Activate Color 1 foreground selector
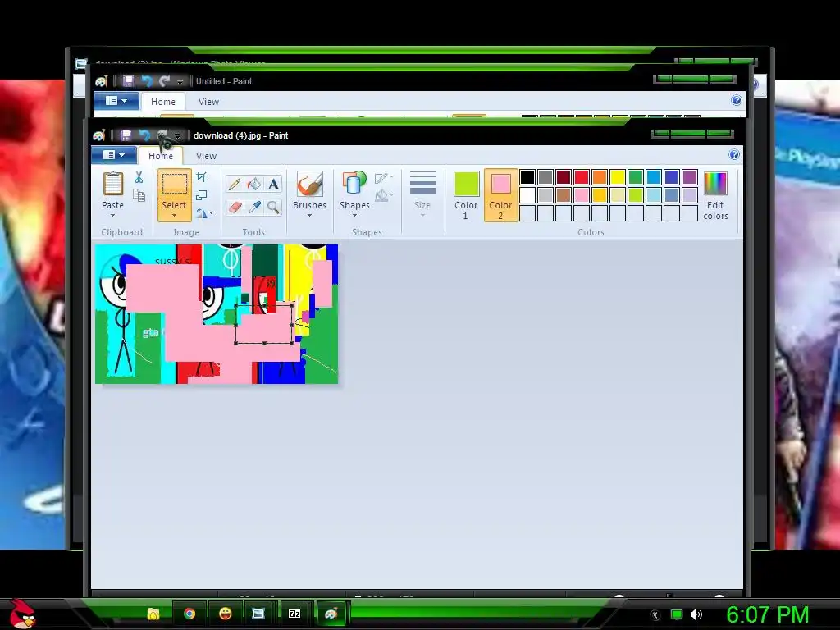The image size is (840, 630). point(466,195)
